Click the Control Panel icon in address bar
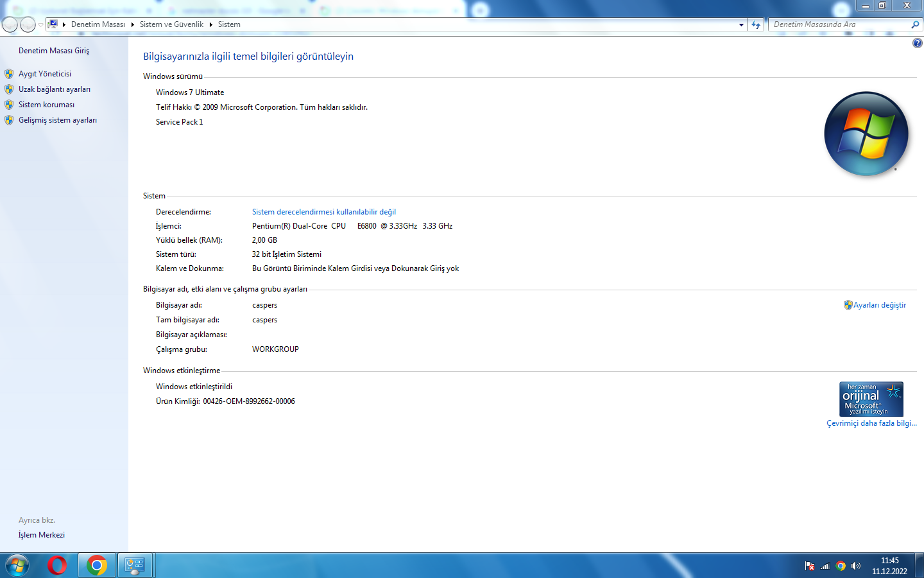The height and width of the screenshot is (578, 924). [x=53, y=24]
